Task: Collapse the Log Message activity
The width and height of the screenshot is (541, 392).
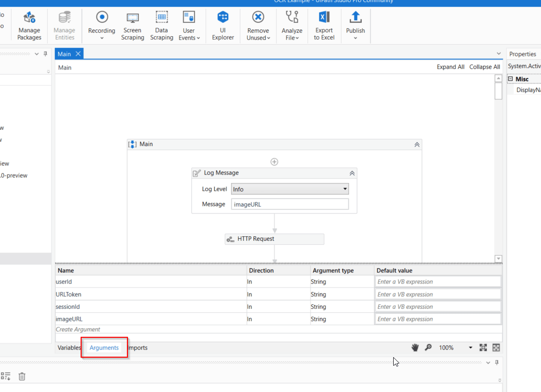Action: pyautogui.click(x=352, y=173)
